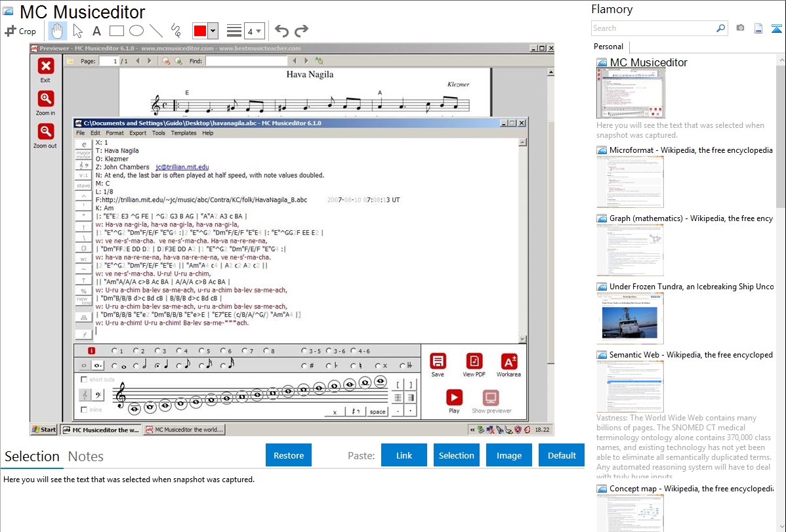
Task: Select the major minor sidebar button
Action: (x=84, y=154)
